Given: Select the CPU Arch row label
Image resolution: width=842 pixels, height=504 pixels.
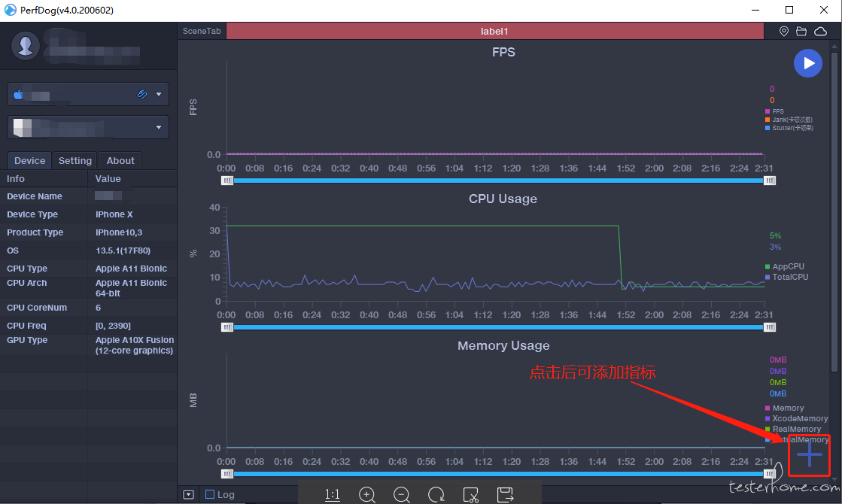Looking at the screenshot, I should 26,283.
